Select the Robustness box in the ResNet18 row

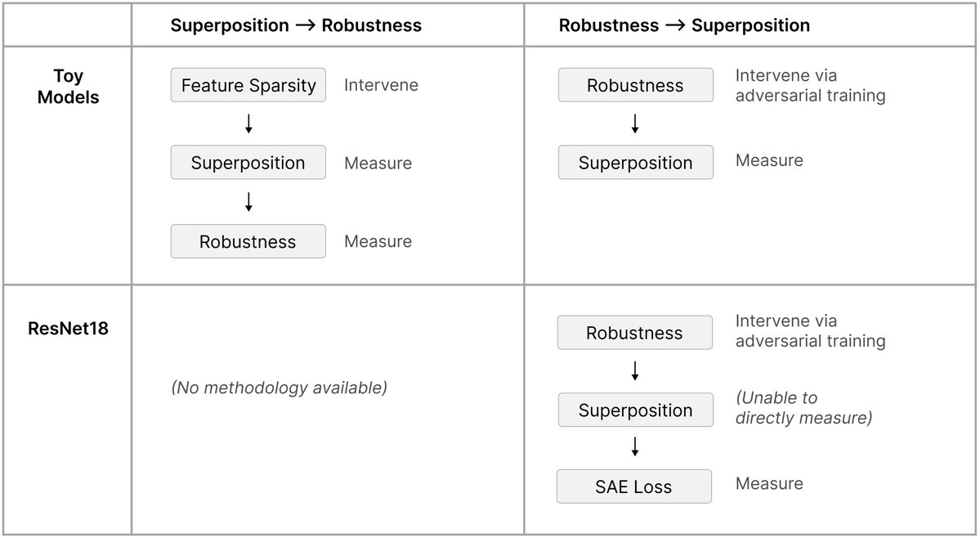tap(634, 333)
